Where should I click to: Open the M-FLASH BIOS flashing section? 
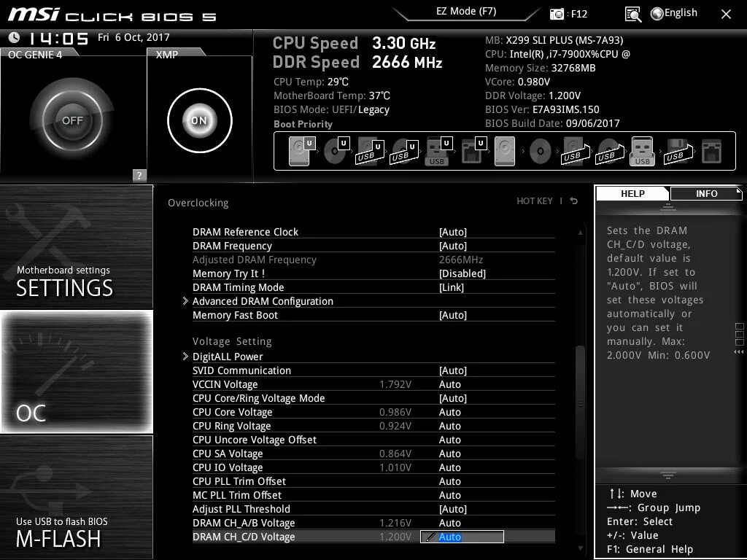point(76,497)
